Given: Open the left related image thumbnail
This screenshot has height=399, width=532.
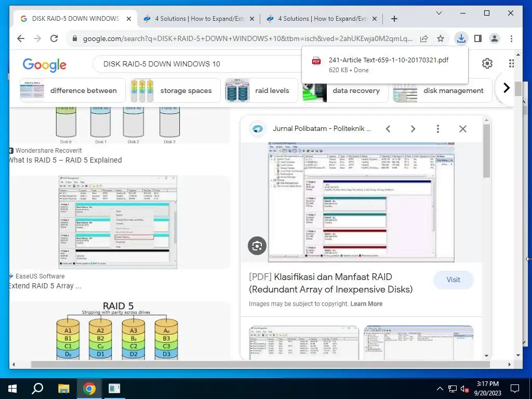Looking at the screenshot, I should (x=304, y=343).
